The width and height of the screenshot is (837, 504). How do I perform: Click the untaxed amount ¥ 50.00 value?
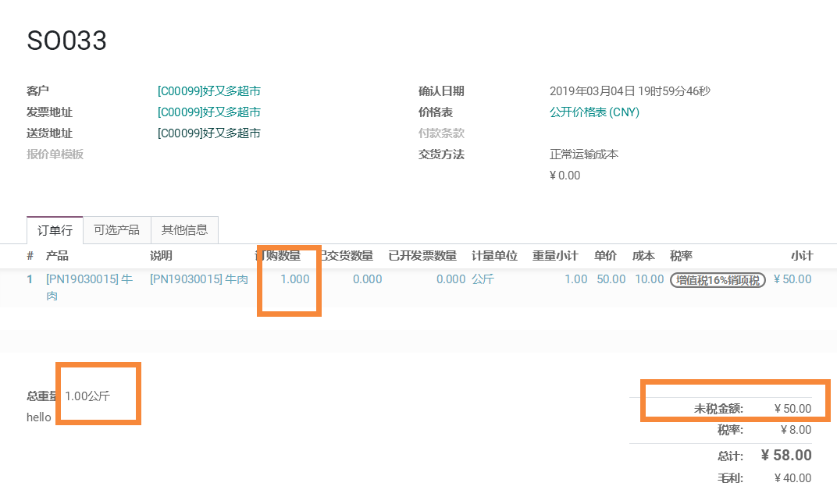point(792,409)
